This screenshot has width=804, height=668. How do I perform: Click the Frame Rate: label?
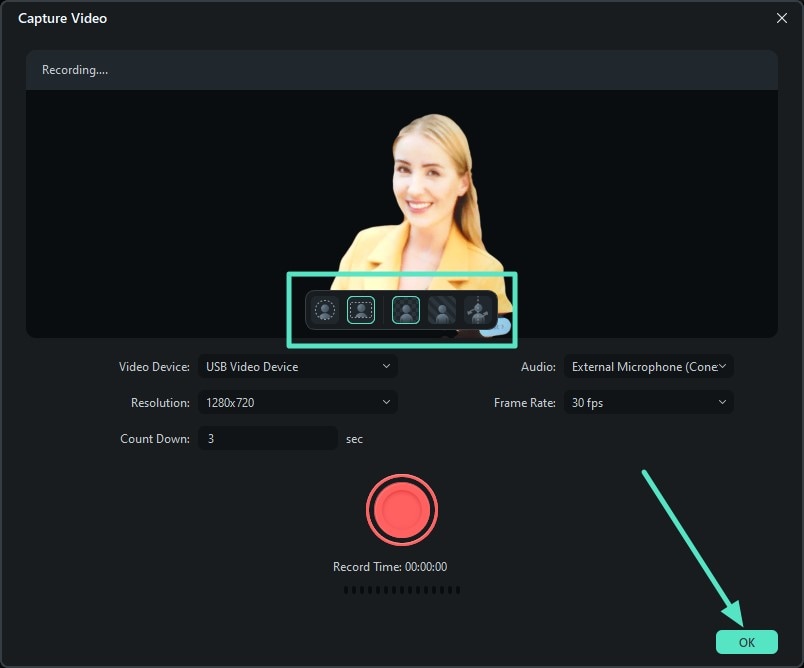point(525,402)
